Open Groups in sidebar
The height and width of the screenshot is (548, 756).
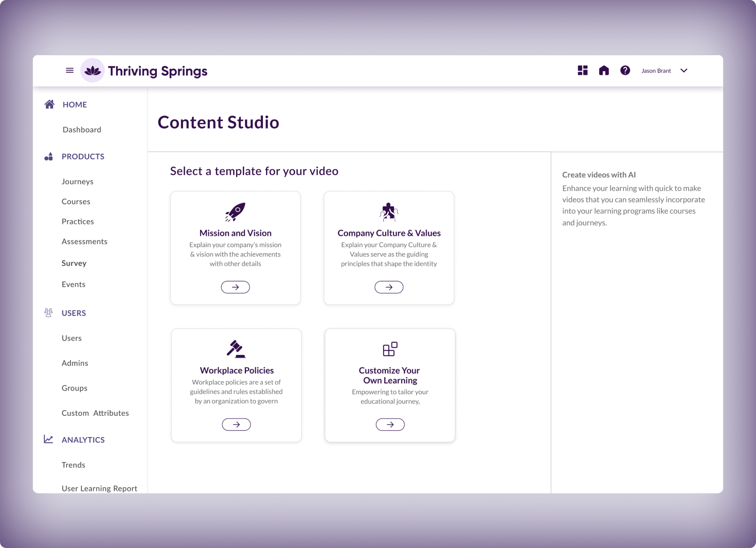74,388
